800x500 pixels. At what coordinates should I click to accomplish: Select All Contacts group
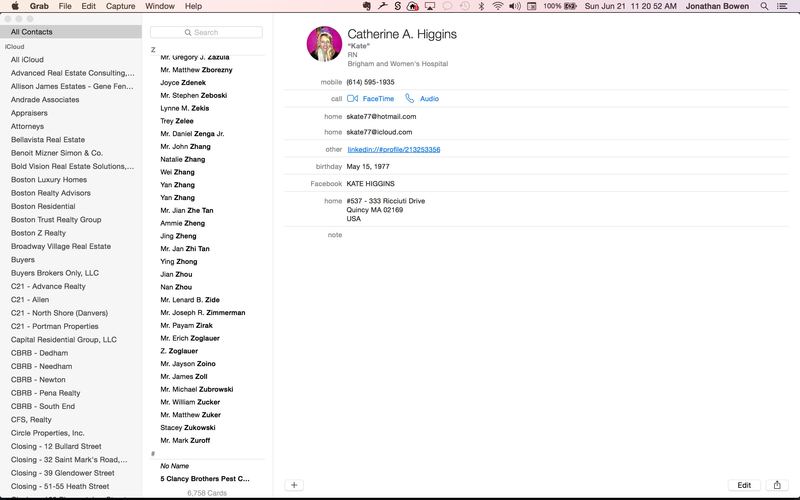(32, 32)
